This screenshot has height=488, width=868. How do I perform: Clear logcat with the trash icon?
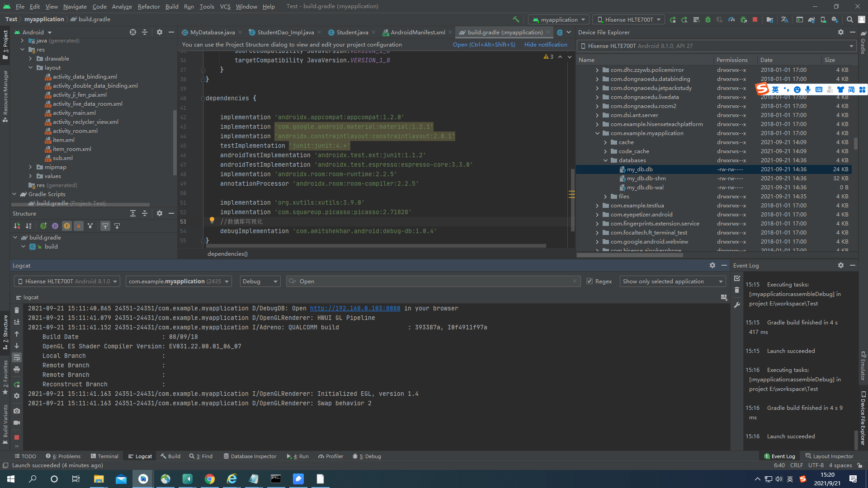pos(17,310)
